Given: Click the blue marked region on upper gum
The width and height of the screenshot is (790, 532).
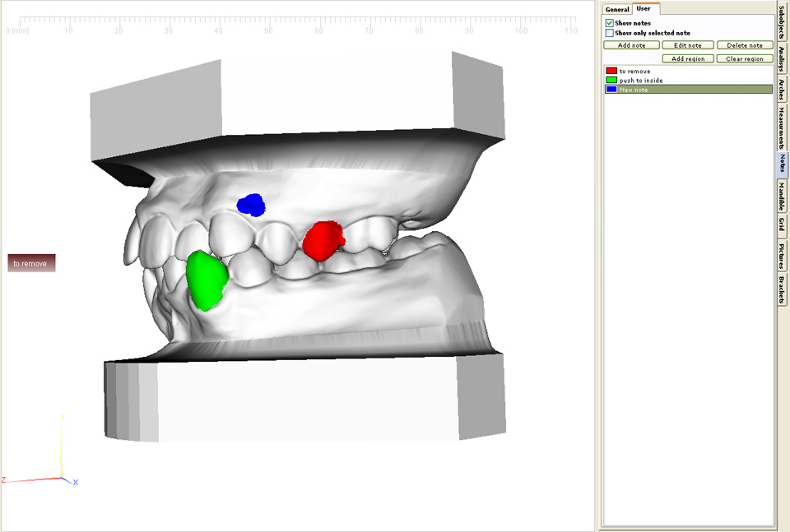Looking at the screenshot, I should [x=251, y=205].
